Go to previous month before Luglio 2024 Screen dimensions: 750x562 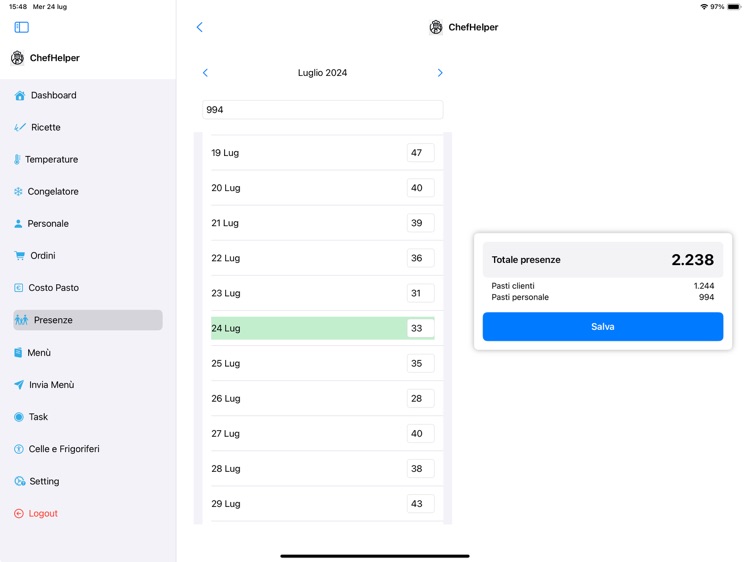[x=205, y=73]
